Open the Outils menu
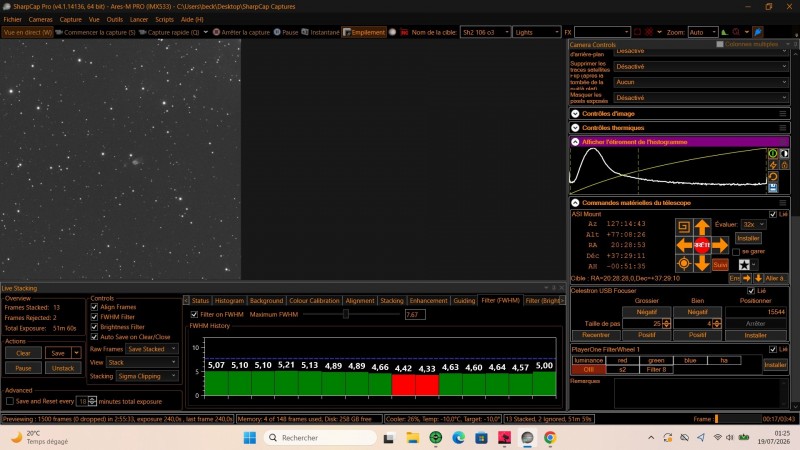This screenshot has width=800, height=450. 114,19
